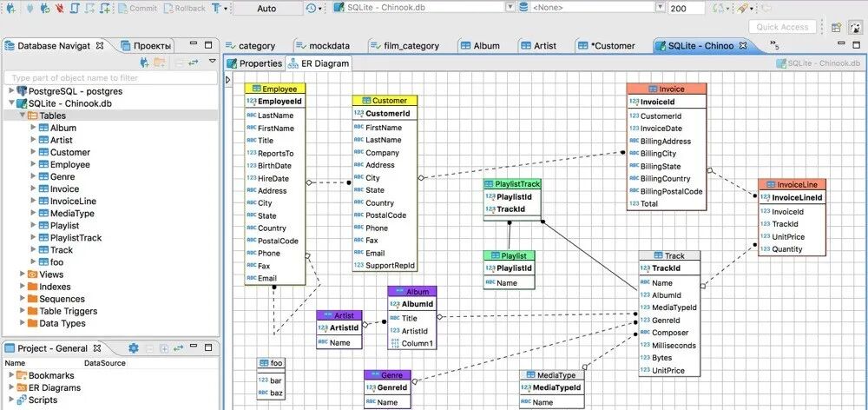Screen dimensions: 868x410
Task: Click the Open Perspective icon beside Quick Access
Action: (837, 27)
